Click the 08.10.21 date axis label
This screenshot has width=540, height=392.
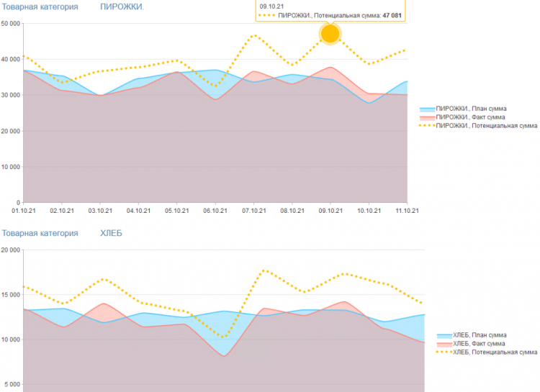click(x=292, y=211)
